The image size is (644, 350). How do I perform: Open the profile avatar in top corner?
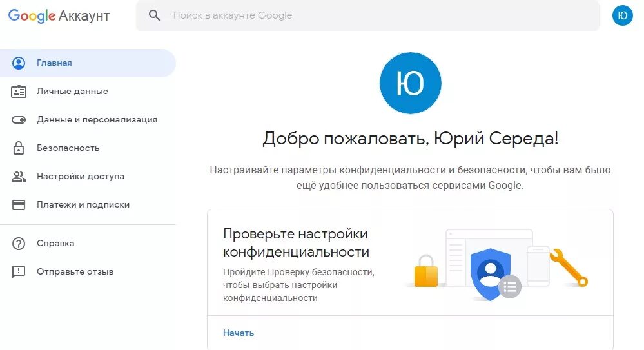pyautogui.click(x=622, y=15)
